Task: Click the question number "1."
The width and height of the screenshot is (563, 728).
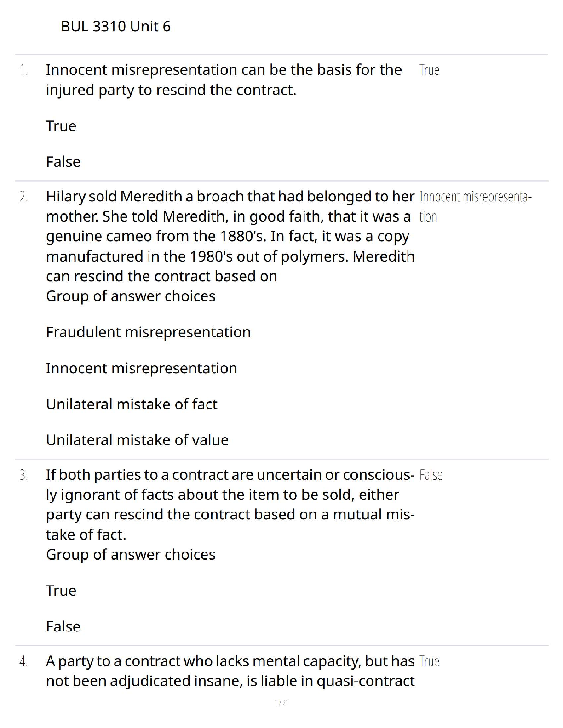Action: (23, 70)
